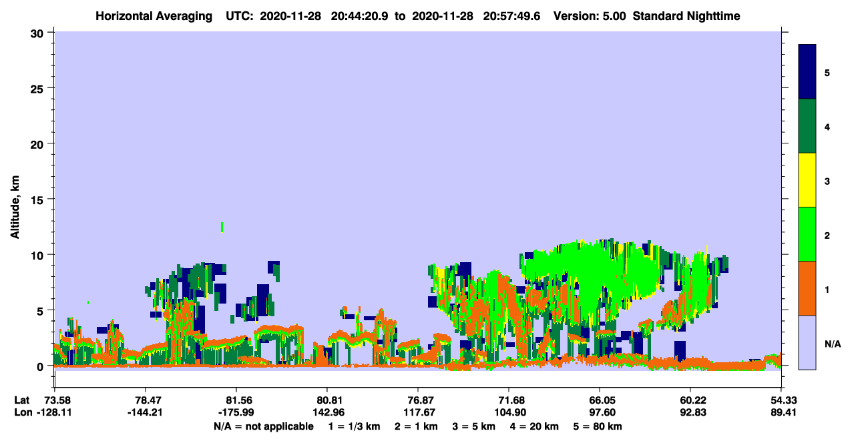Click the bright green level 2 swatch
Viewport: 868px width, 445px height.
point(807,234)
